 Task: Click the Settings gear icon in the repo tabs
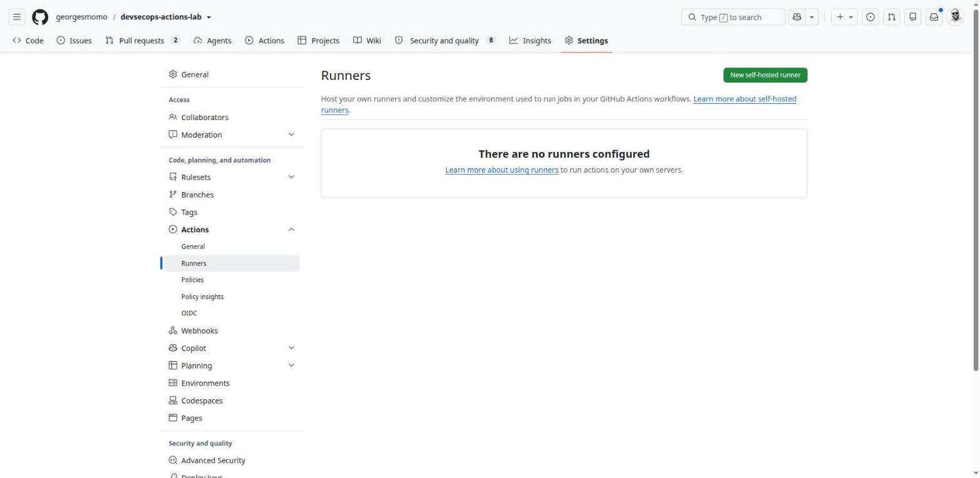(x=569, y=41)
